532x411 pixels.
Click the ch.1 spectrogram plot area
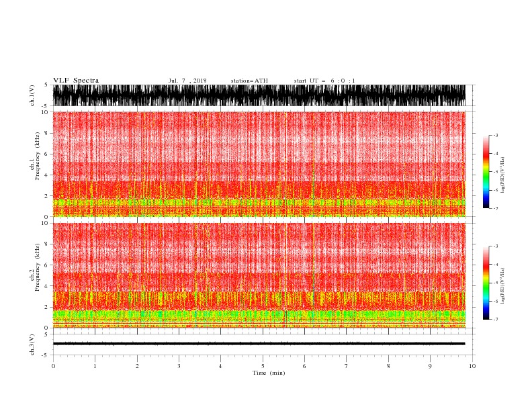259,164
